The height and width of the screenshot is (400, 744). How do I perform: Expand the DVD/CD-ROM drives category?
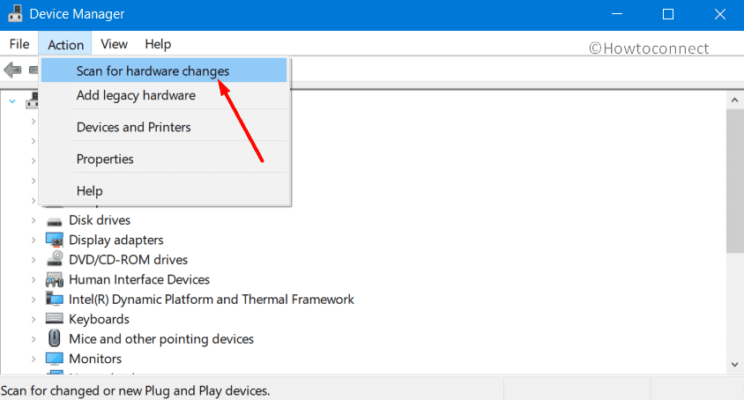33,260
